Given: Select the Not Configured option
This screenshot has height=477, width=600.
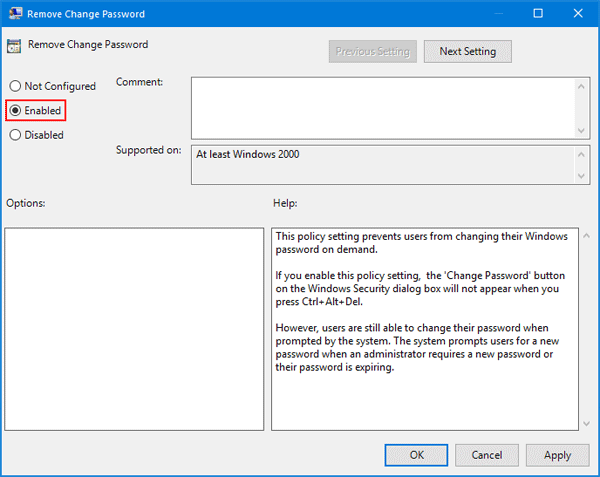Looking at the screenshot, I should coord(15,87).
